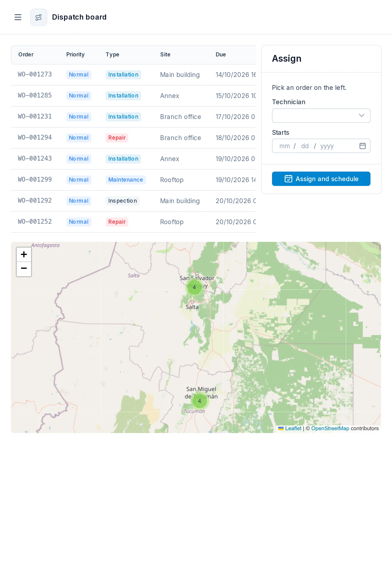Image resolution: width=392 pixels, height=564 pixels.
Task: Sort by the Order column header
Action: tap(26, 54)
